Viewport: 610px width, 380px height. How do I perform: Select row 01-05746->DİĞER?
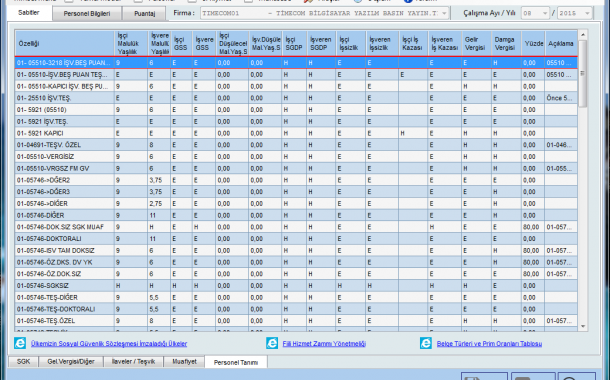pos(296,203)
